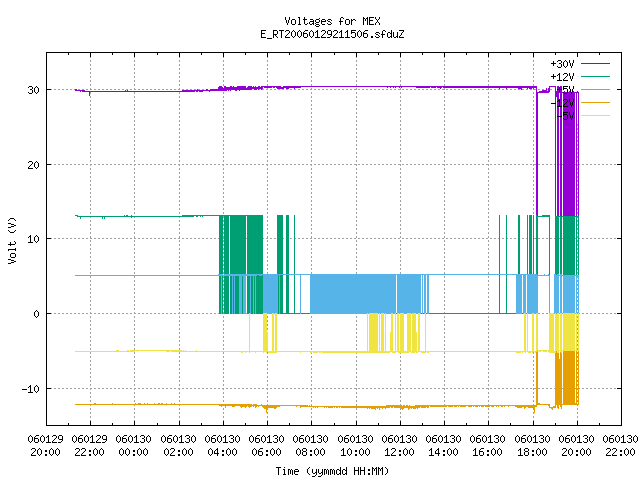Click the 02:00 x-axis tick label
The height and width of the screenshot is (480, 640).
(x=178, y=446)
